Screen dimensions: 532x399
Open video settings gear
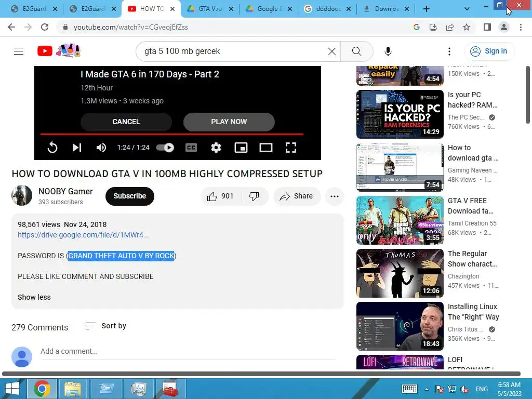216,148
